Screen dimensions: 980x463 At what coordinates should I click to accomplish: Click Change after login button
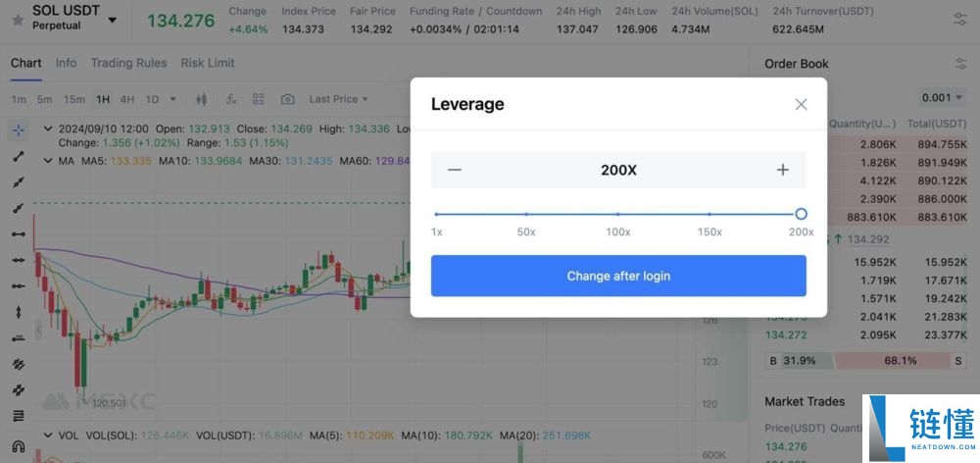(x=618, y=276)
